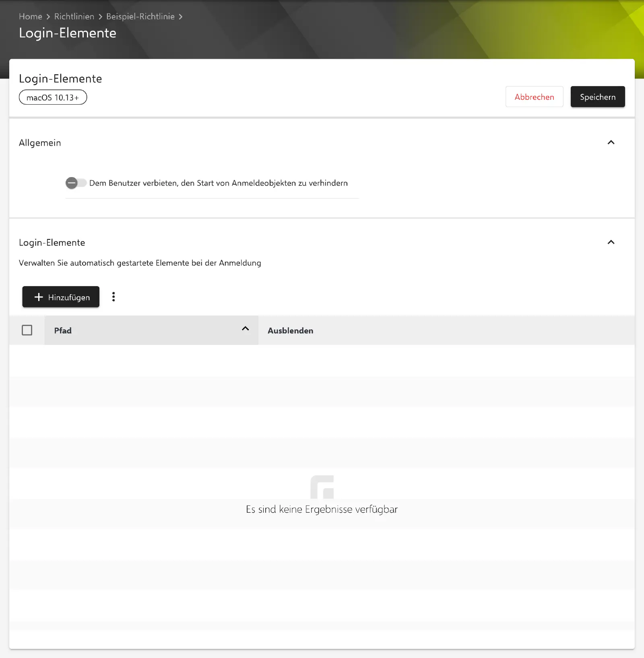Toggle the Anmeldeobjekten prevention switch

pyautogui.click(x=76, y=183)
